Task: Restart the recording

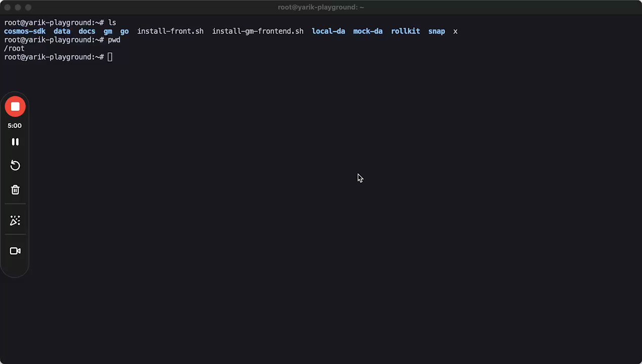Action: click(15, 165)
